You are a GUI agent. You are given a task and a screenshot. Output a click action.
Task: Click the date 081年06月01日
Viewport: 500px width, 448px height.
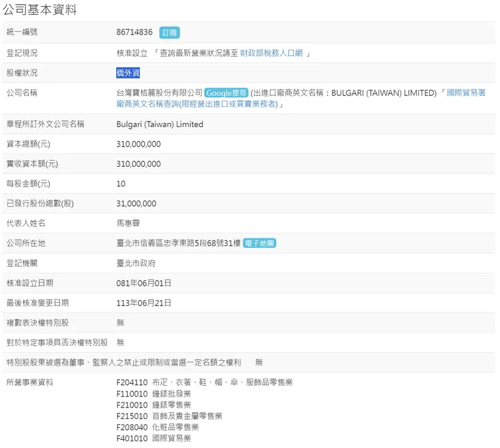[143, 283]
